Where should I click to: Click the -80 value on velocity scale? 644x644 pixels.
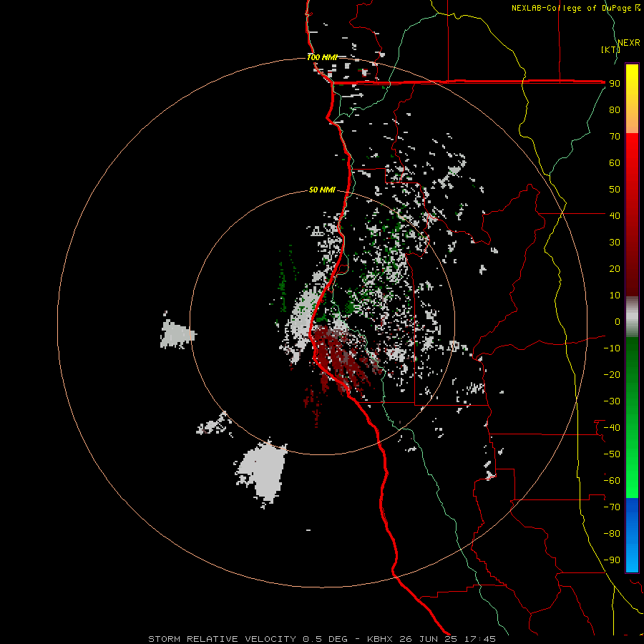(612, 534)
